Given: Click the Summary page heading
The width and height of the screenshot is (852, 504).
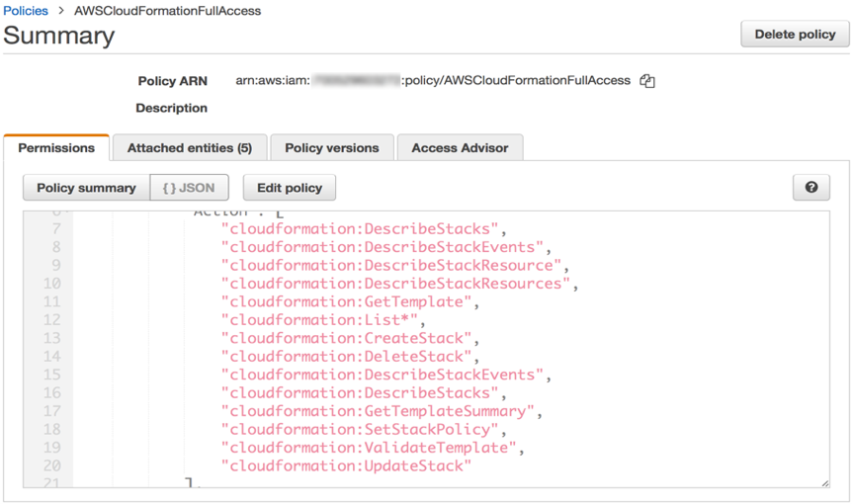Looking at the screenshot, I should 58,36.
